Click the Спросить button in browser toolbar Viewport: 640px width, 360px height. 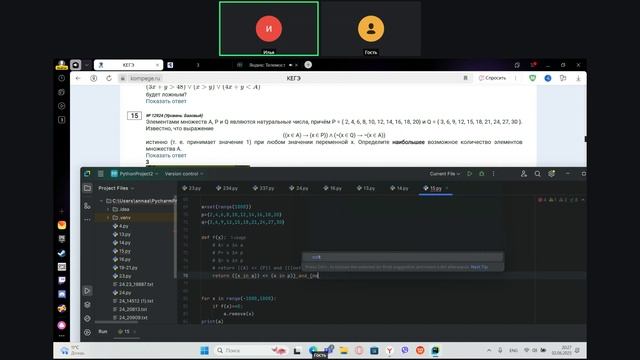coord(492,78)
